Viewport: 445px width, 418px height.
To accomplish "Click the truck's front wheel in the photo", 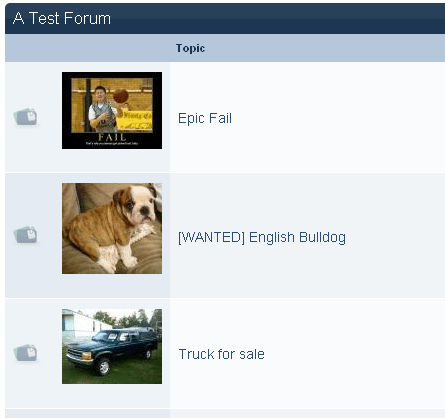I will tap(104, 367).
